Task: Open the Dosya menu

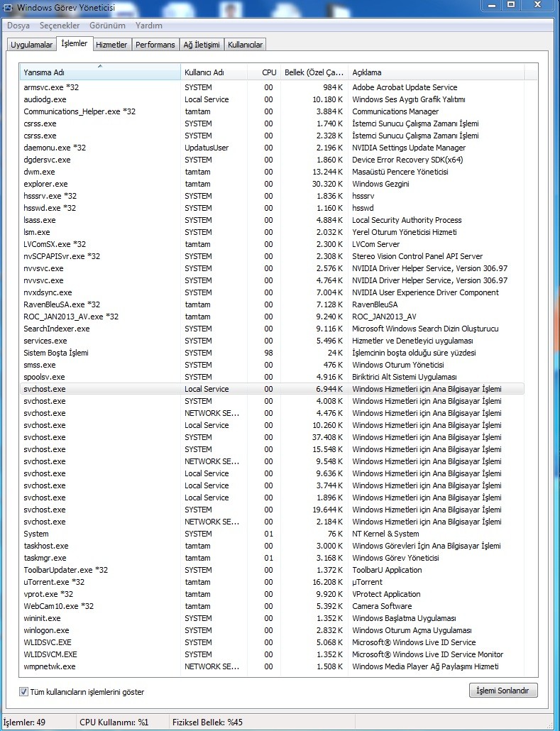Action: pos(18,26)
